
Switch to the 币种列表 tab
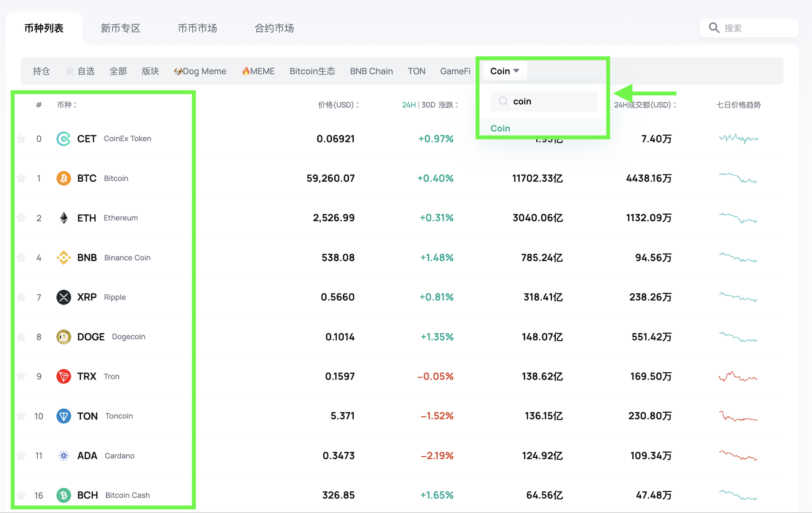[44, 28]
